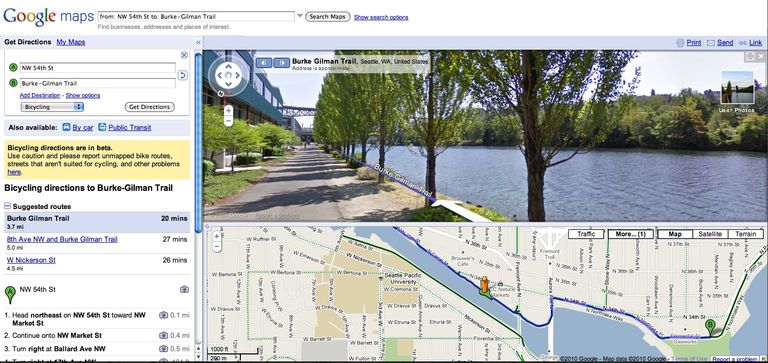The image size is (768, 363).
Task: Click the camera icon beside NW 54th St
Action: [x=184, y=290]
